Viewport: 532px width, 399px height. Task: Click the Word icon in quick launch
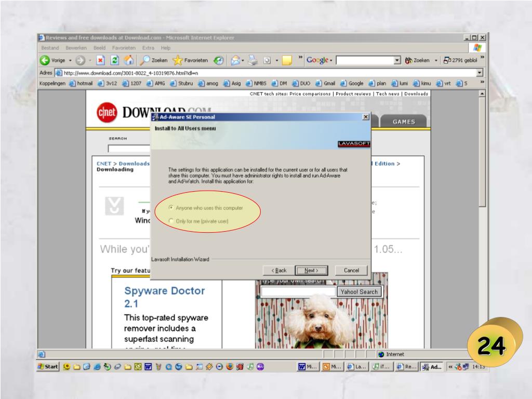[148, 366]
